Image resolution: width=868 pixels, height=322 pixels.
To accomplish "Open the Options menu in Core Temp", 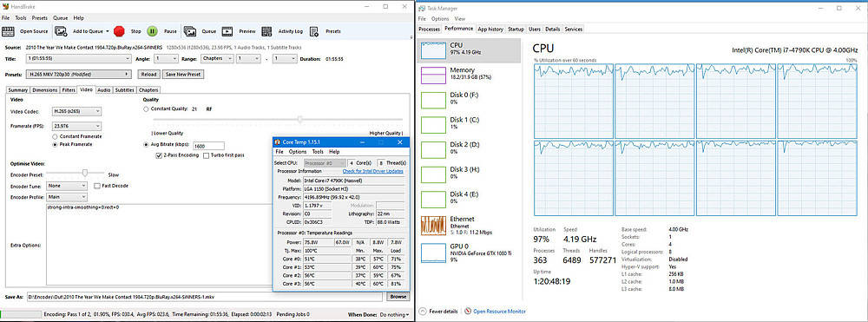I will (x=297, y=152).
